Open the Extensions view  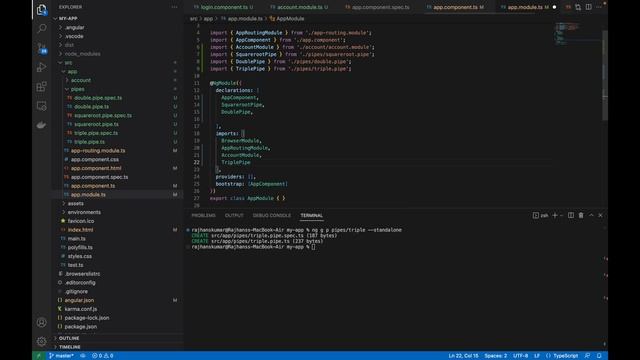(x=42, y=87)
